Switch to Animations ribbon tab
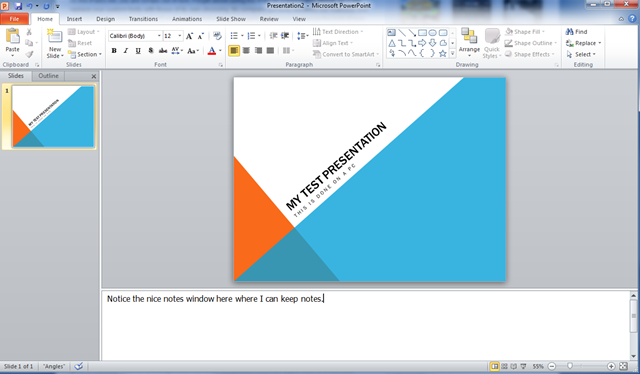Viewport: 640px width, 374px height. (x=187, y=19)
